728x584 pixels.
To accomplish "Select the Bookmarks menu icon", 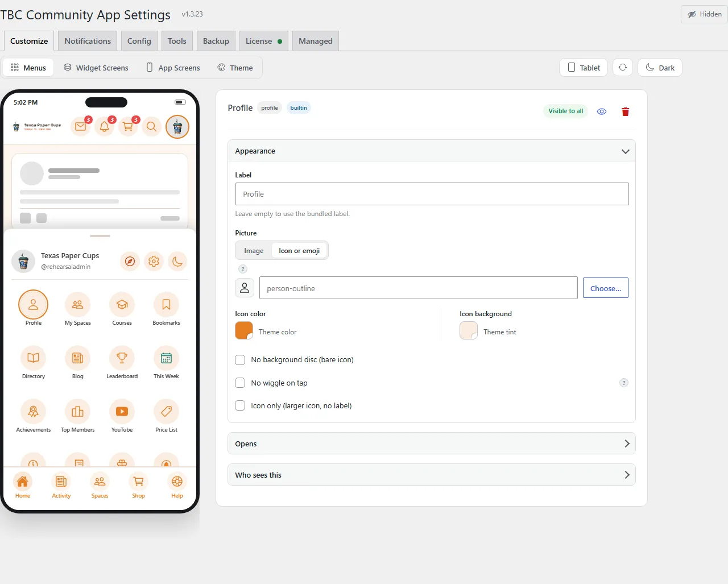I will click(x=167, y=305).
